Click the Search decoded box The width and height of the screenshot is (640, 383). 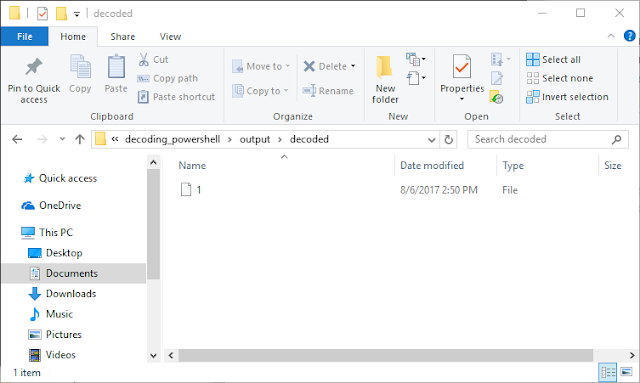(548, 140)
